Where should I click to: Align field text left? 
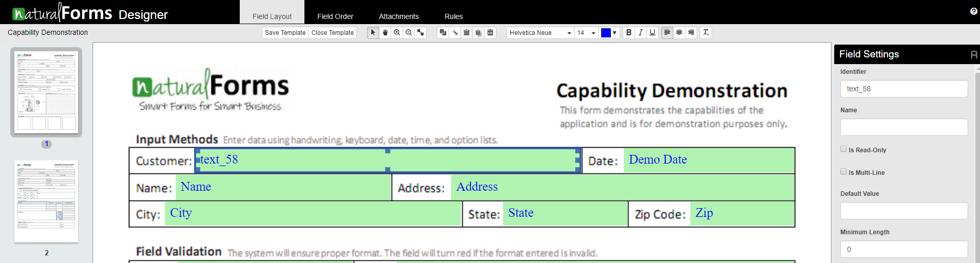(x=667, y=32)
